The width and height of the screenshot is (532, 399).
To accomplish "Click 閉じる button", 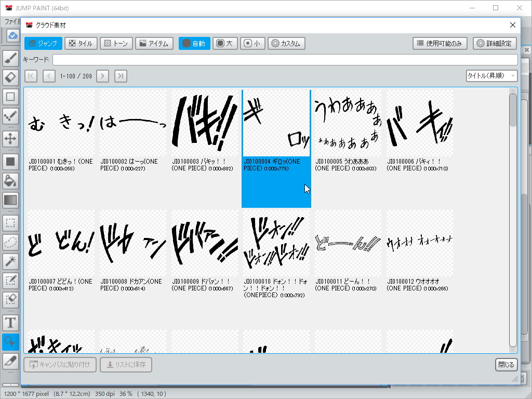I will click(506, 365).
